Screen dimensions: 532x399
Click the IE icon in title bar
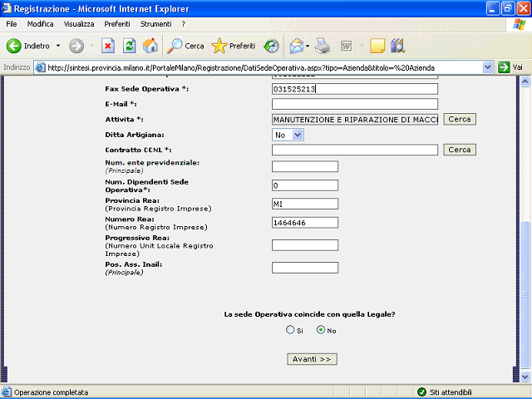click(7, 8)
